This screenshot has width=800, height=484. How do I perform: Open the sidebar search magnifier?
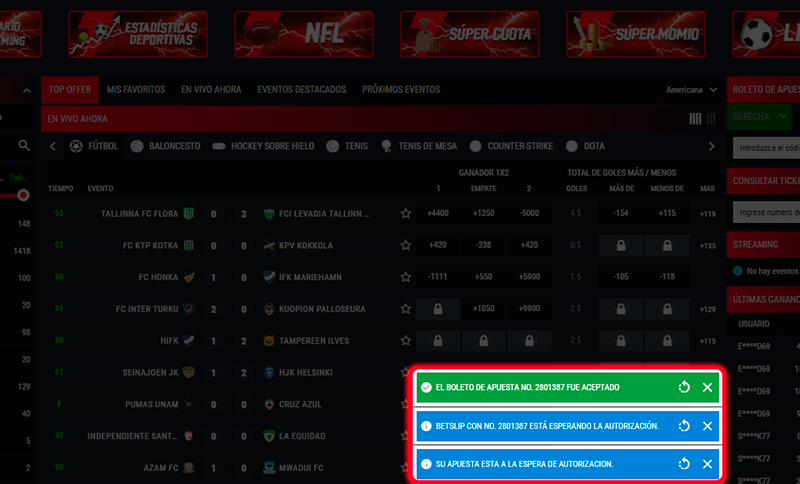(24, 145)
